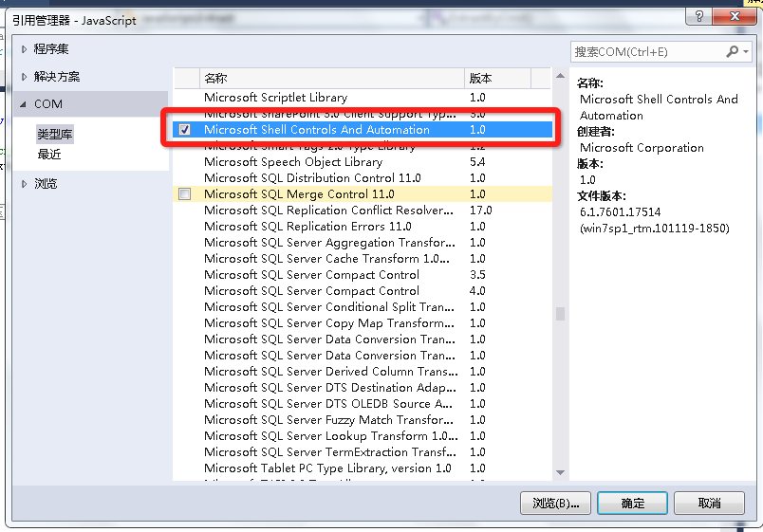The height and width of the screenshot is (532, 763).
Task: Expand the 浏览 category
Action: pyautogui.click(x=24, y=184)
